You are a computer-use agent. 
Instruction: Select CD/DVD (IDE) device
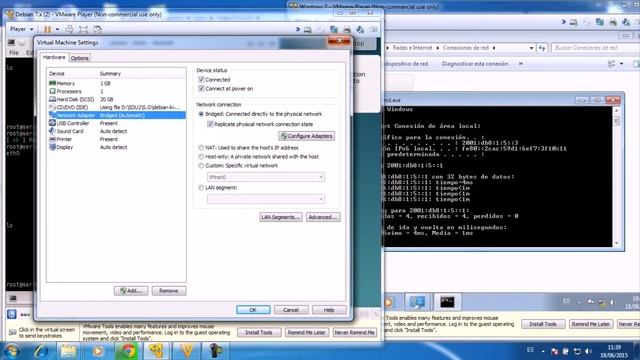[x=116, y=107]
